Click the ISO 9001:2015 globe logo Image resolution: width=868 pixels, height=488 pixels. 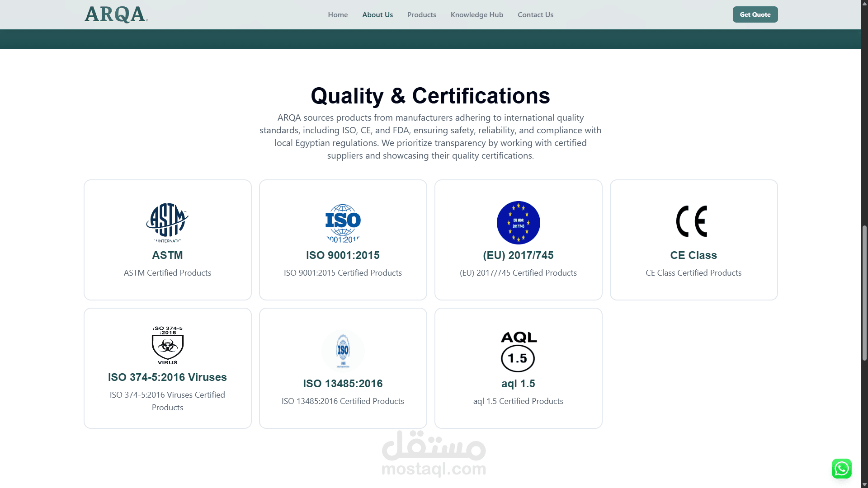pyautogui.click(x=343, y=222)
